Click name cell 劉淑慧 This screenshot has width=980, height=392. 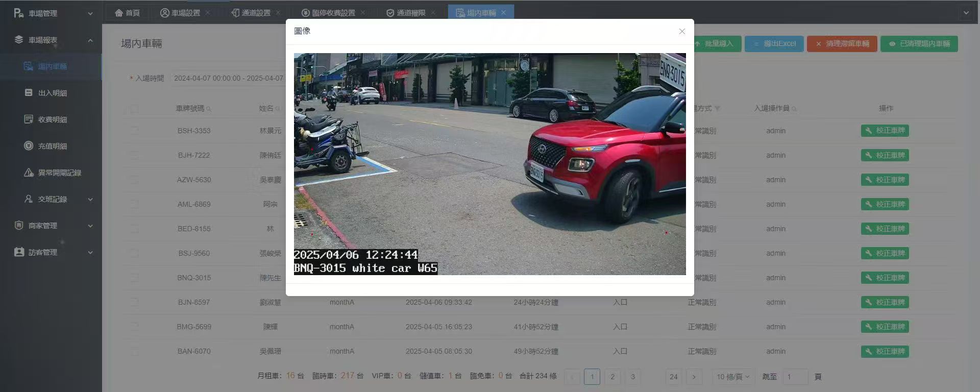coord(271,302)
